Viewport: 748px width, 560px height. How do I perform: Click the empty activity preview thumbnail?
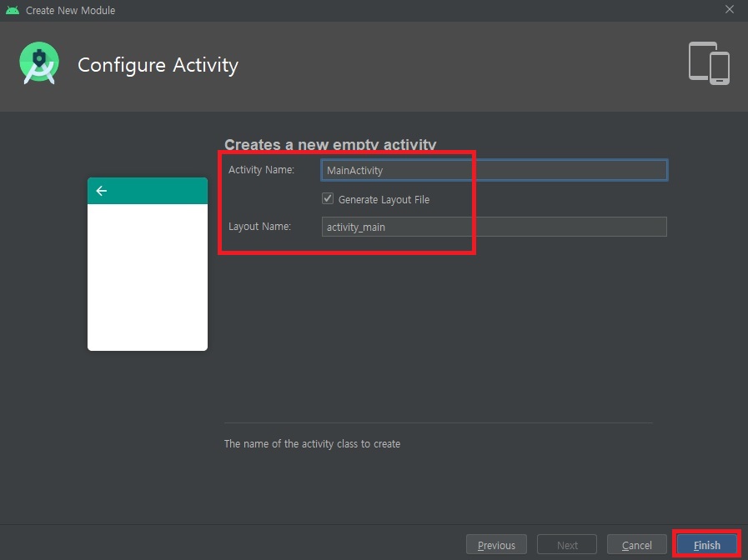pos(148,264)
